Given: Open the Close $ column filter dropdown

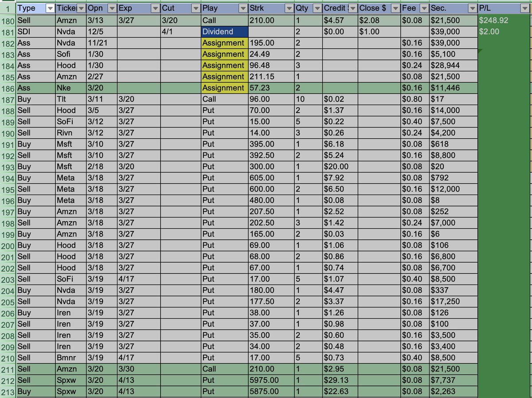Looking at the screenshot, I should (x=395, y=8).
